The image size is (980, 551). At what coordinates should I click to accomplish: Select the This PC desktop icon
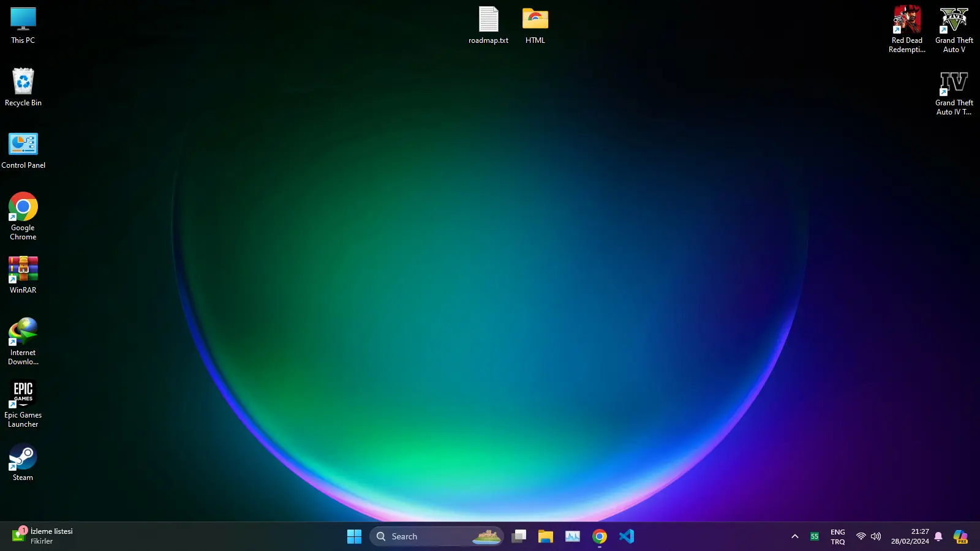23,26
